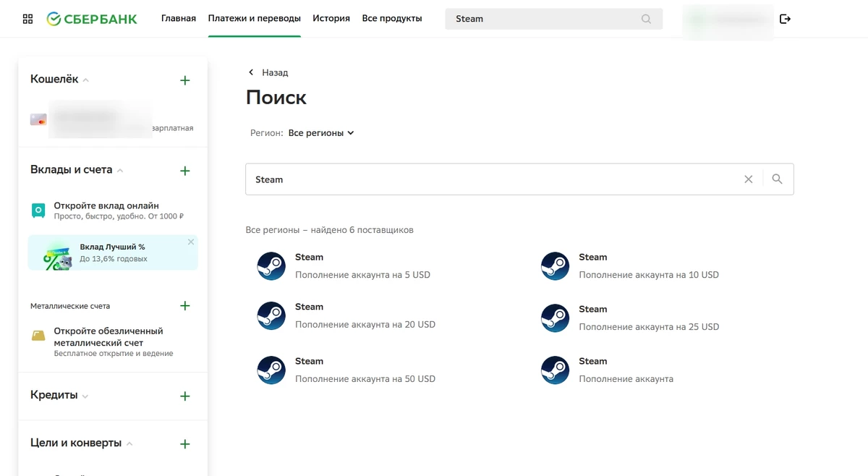The height and width of the screenshot is (476, 868).
Task: Close the Вклад Лучший % banner
Action: tap(191, 242)
